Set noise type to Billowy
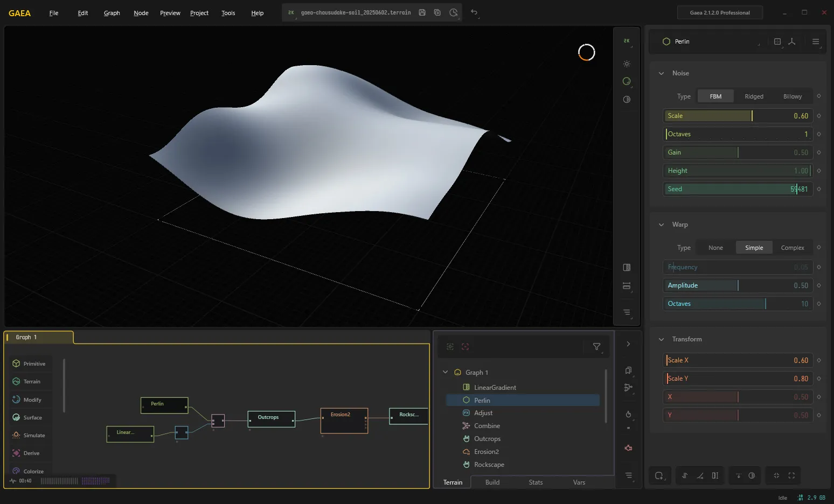 [792, 96]
